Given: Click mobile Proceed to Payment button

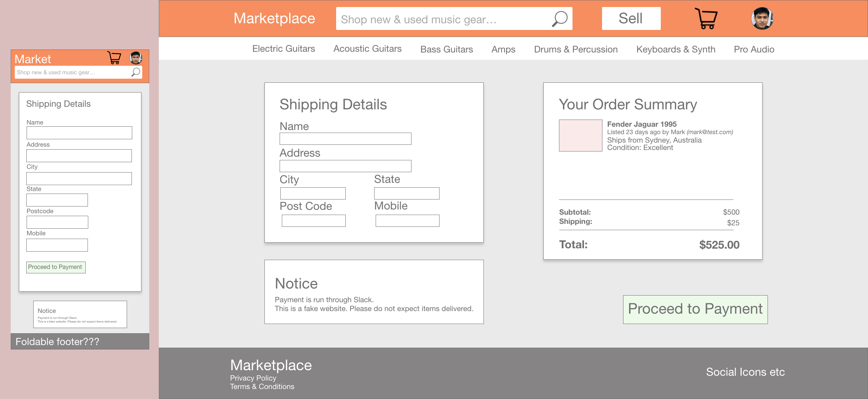Looking at the screenshot, I should coord(56,267).
